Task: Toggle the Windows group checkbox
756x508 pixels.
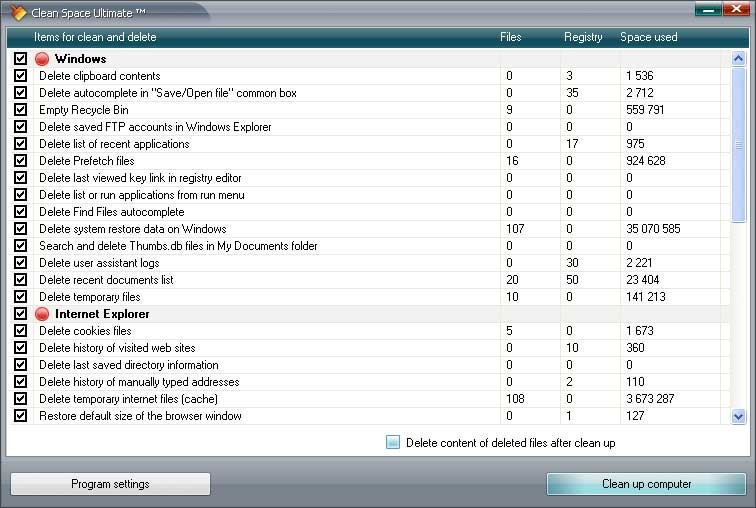Action: (x=20, y=59)
